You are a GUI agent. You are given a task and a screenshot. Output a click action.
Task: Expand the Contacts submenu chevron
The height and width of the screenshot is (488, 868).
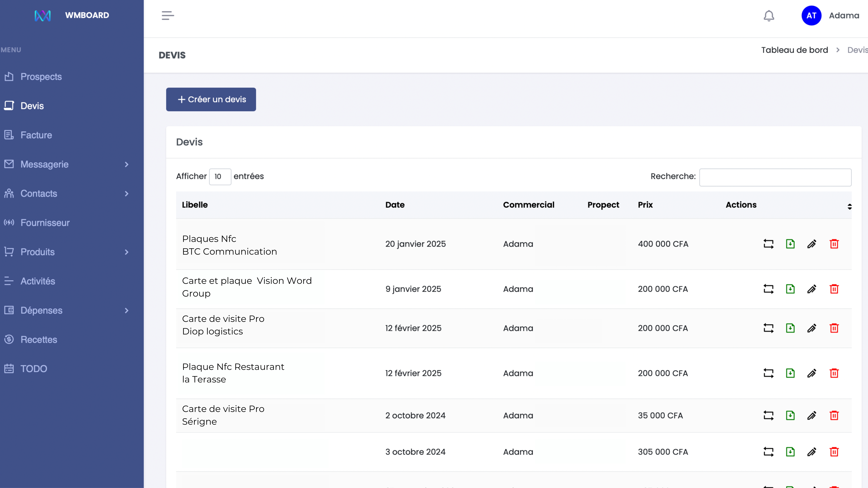pos(127,194)
